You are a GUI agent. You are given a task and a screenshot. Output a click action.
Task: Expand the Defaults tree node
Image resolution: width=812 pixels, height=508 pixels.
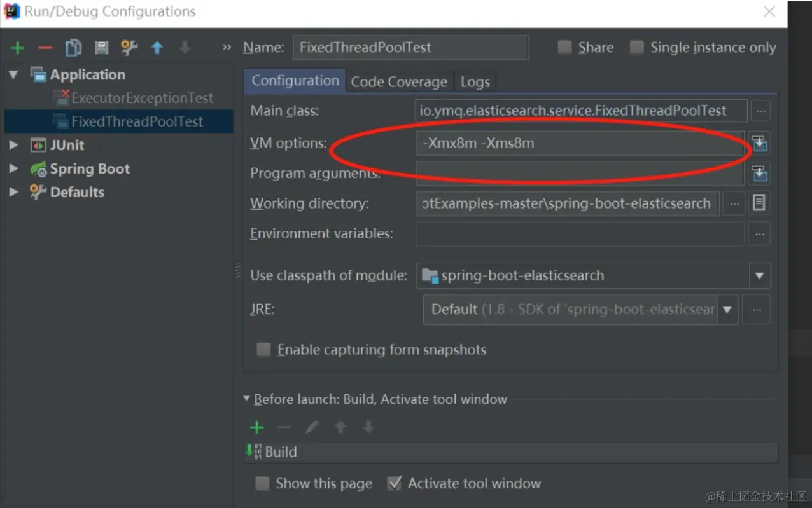[13, 192]
